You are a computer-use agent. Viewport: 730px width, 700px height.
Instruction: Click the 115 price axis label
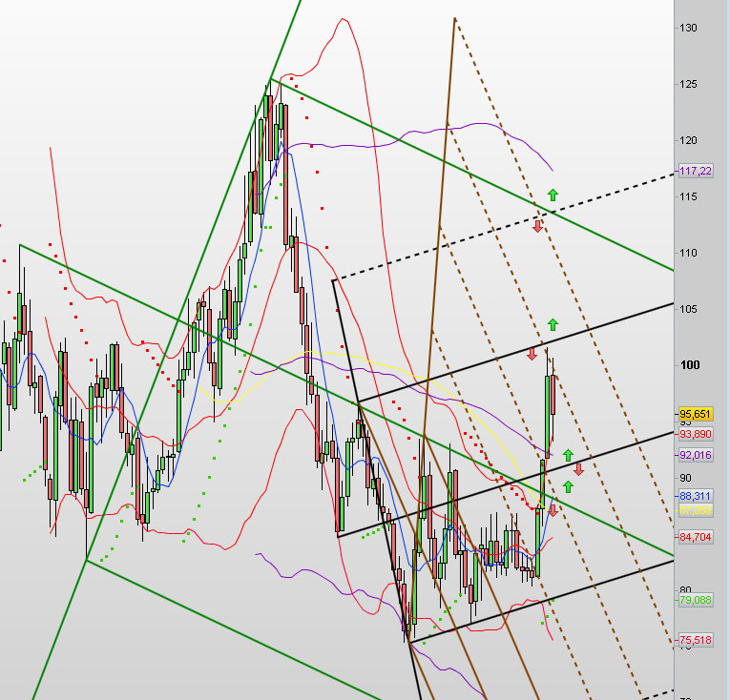point(689,196)
